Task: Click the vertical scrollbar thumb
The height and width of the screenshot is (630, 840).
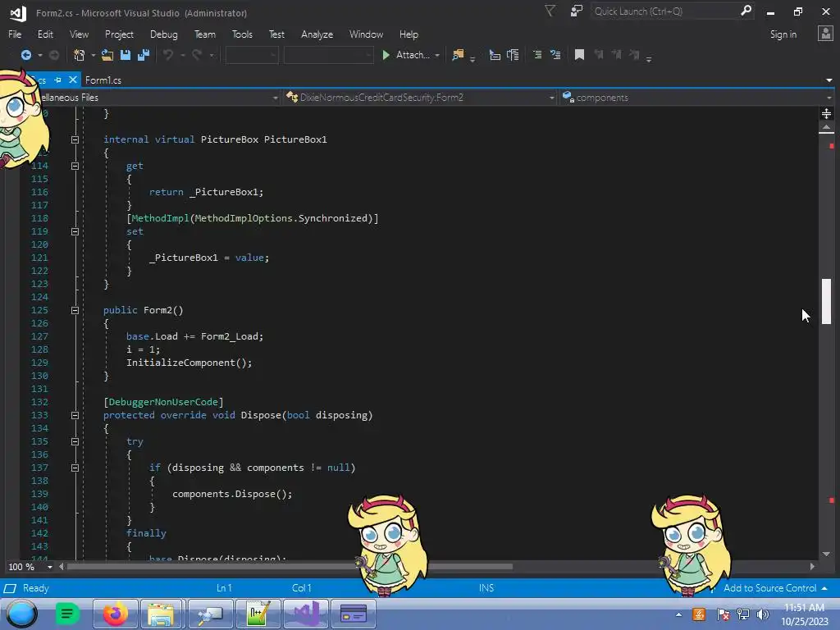Action: pyautogui.click(x=827, y=301)
